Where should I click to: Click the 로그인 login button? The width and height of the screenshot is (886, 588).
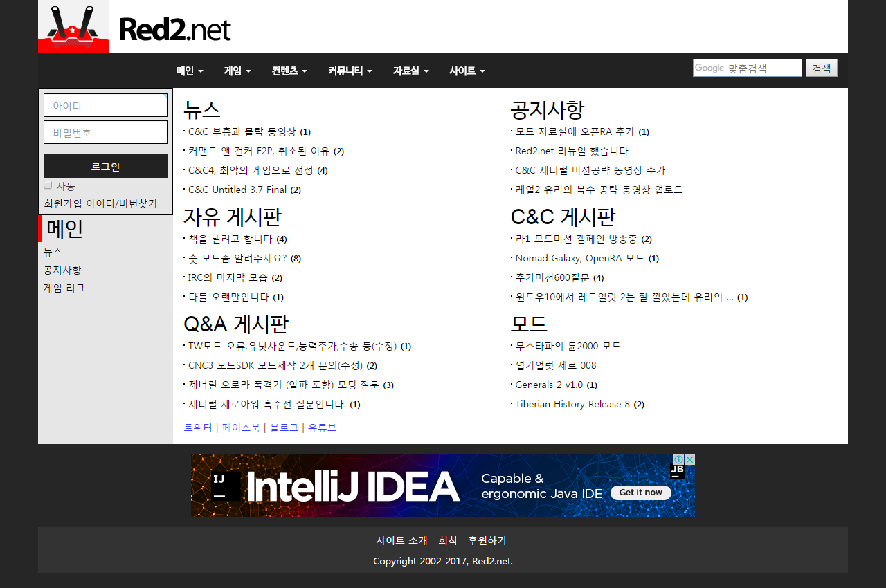pyautogui.click(x=105, y=166)
